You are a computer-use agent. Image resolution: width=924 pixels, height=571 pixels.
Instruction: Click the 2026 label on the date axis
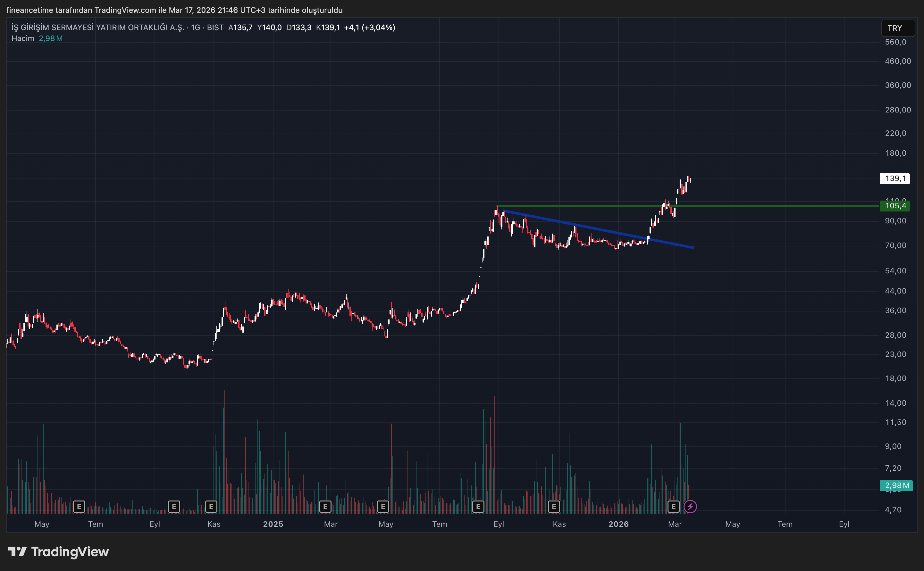pos(619,524)
